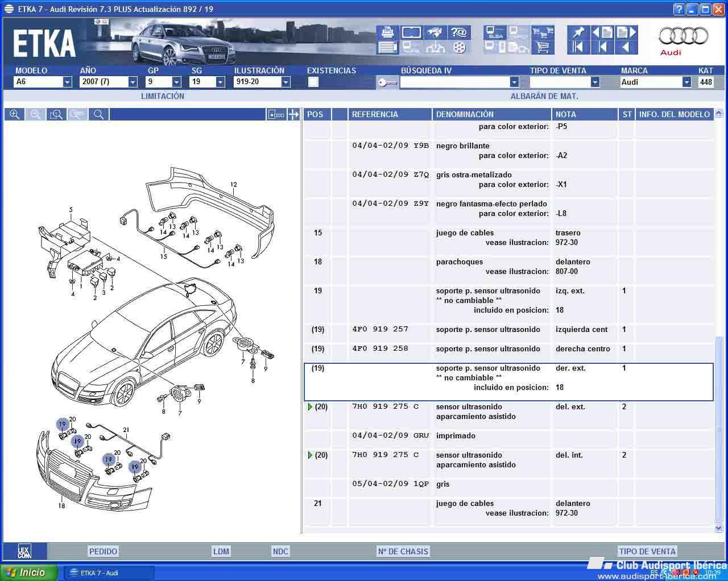This screenshot has height=581, width=728.
Task: Click the parts list vertical scrollbar thumb
Action: [x=719, y=429]
